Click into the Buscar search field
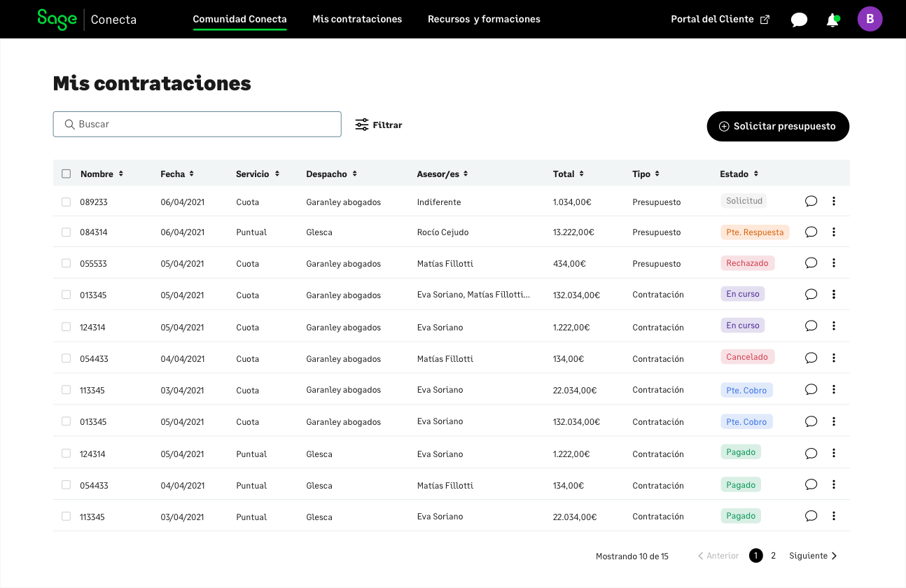The image size is (906, 588). (203, 124)
